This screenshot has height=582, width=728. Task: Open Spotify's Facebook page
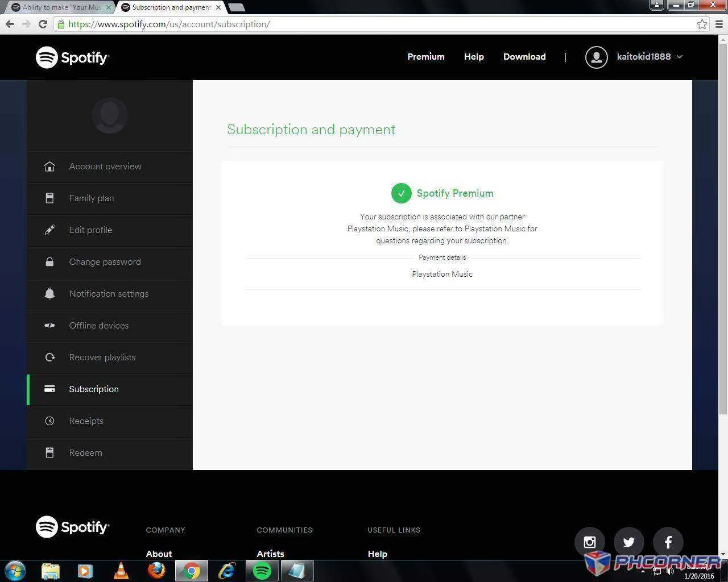coord(668,542)
